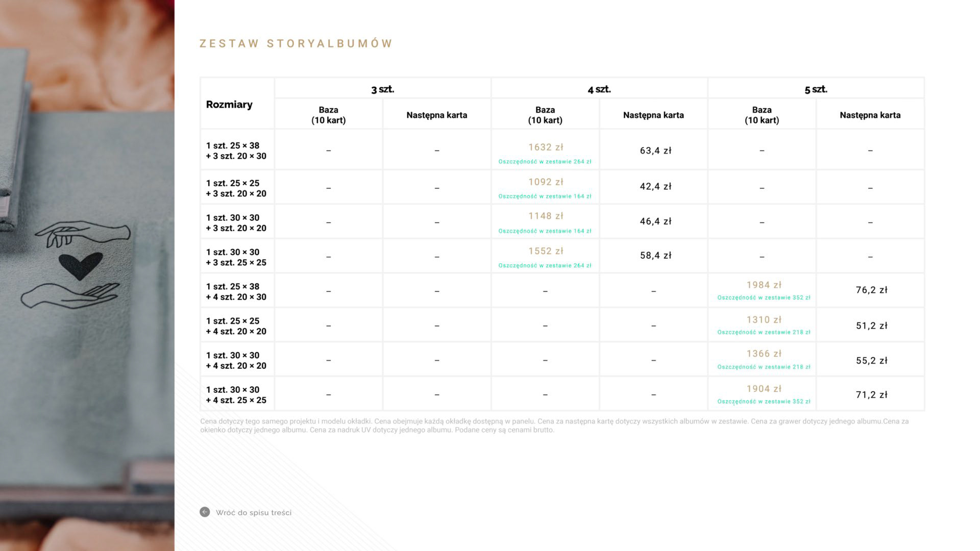Image resolution: width=980 pixels, height=551 pixels.
Task: Select the 1552 zł base price
Action: [x=546, y=251]
